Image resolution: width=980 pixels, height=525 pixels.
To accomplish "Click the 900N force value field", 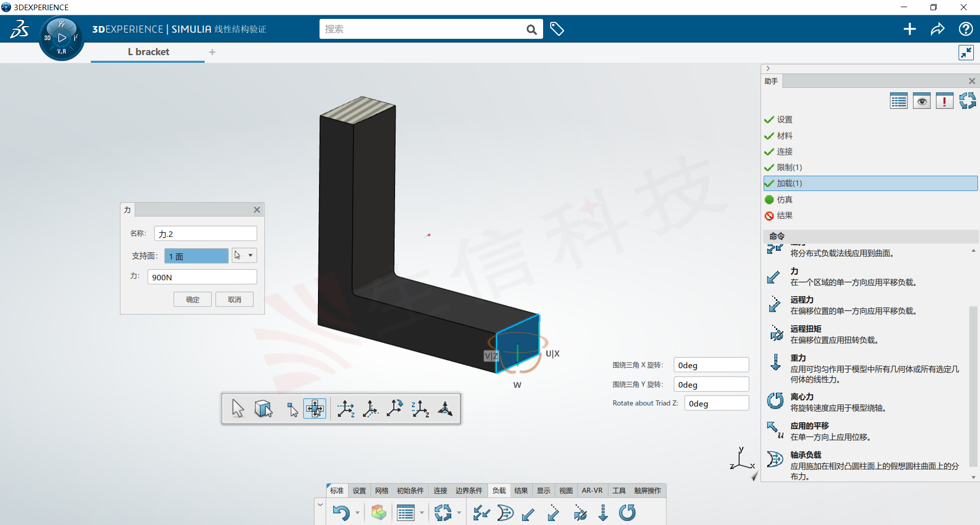I will click(x=202, y=277).
